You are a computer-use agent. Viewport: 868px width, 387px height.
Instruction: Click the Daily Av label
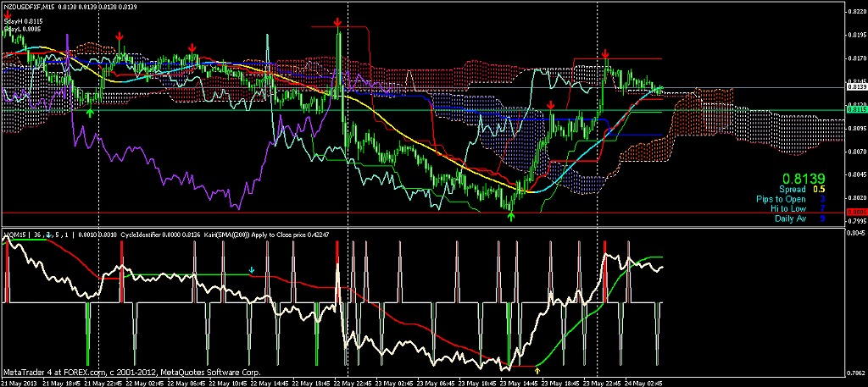point(791,218)
